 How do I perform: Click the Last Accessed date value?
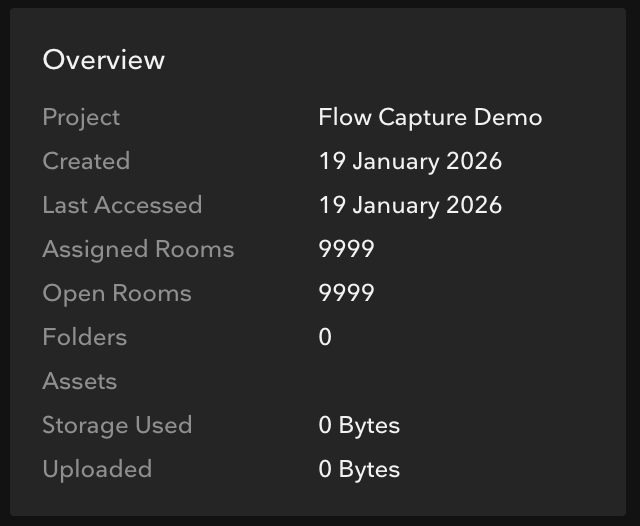(410, 206)
